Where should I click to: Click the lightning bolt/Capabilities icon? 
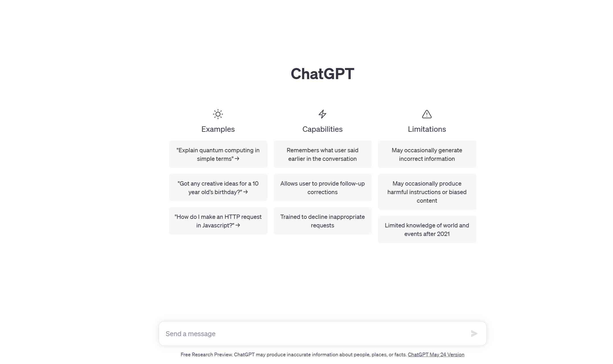322,114
